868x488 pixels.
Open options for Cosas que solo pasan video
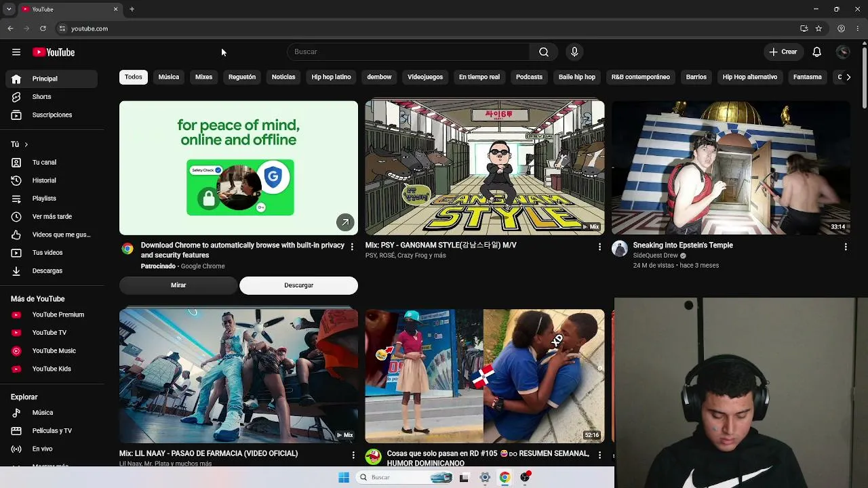coord(599,455)
